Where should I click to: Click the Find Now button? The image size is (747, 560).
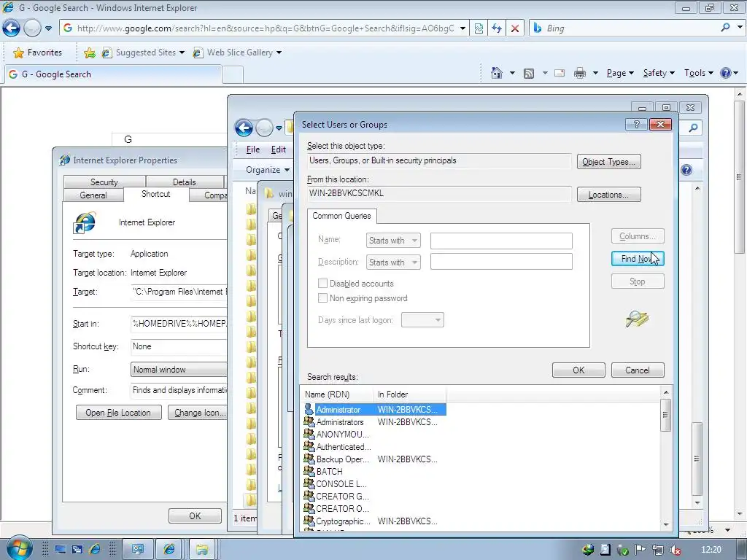[x=638, y=259]
